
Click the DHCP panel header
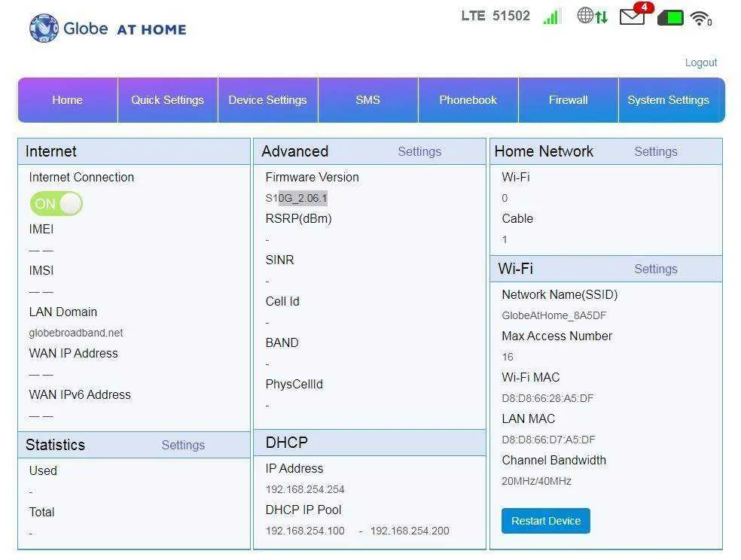(x=370, y=443)
